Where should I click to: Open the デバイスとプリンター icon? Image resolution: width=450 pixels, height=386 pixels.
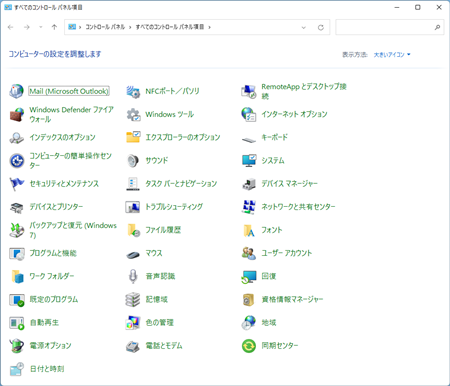16,207
